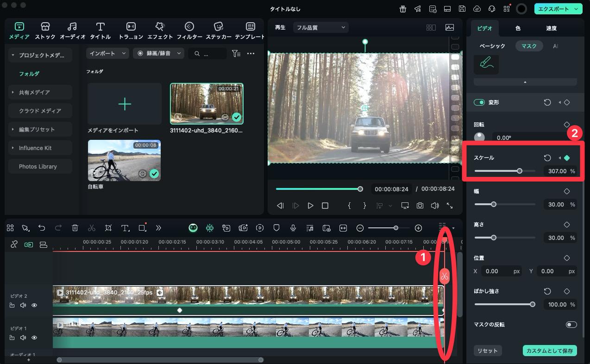
Task: Hide the ビデオ 1 track with eye icon
Action: click(34, 338)
